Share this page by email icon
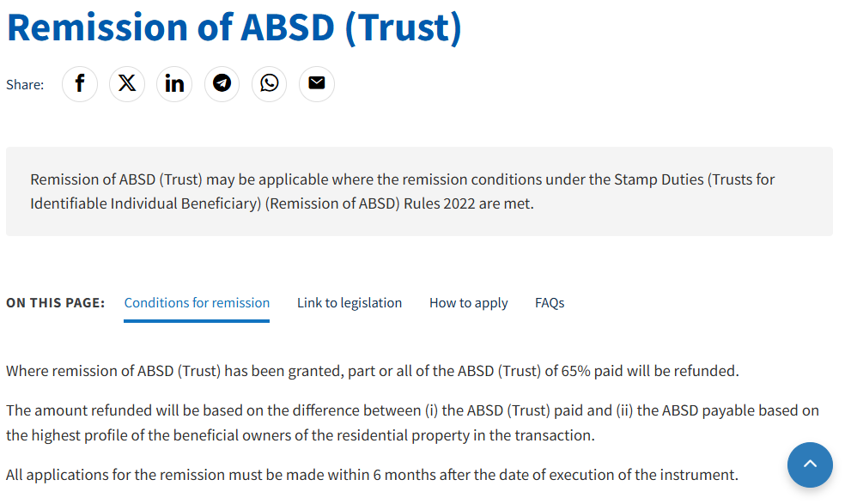Viewport: 851px width, 504px height. click(x=317, y=83)
